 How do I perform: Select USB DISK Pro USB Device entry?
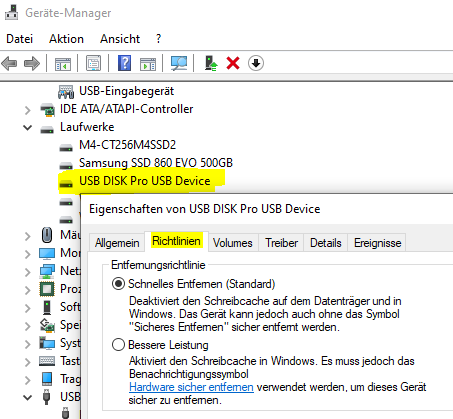click(x=145, y=181)
